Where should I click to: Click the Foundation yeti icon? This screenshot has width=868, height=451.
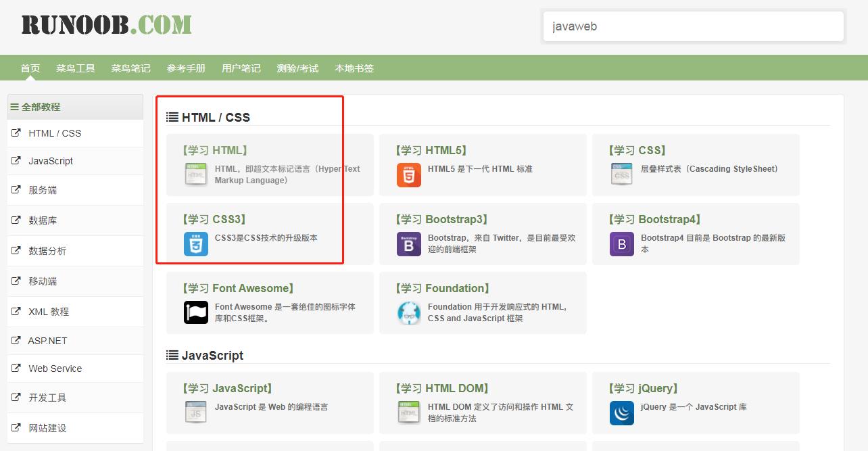tap(409, 312)
